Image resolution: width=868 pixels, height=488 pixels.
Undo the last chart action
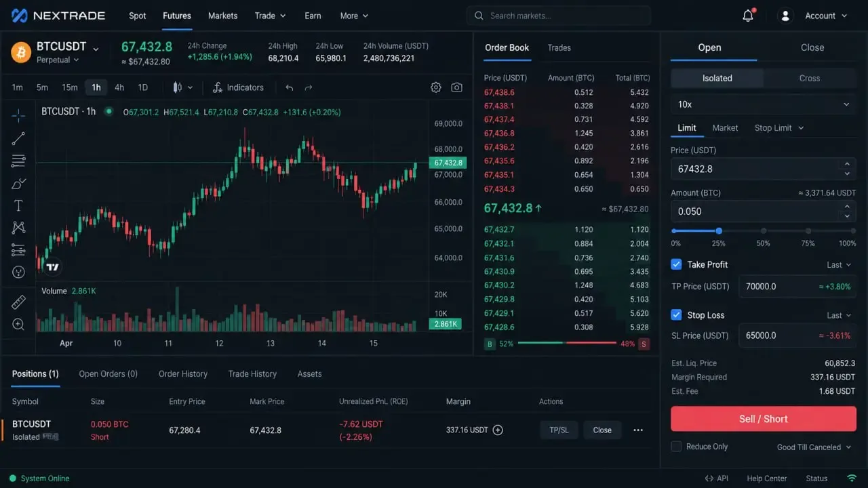290,87
